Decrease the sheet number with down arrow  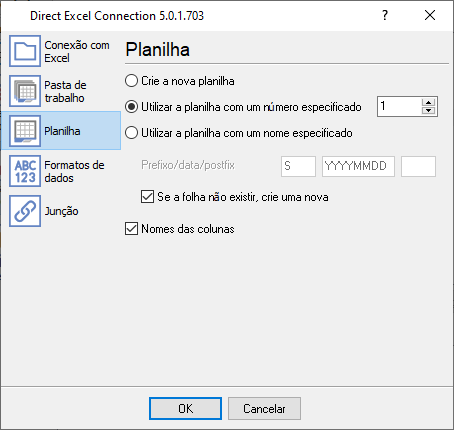coord(428,111)
